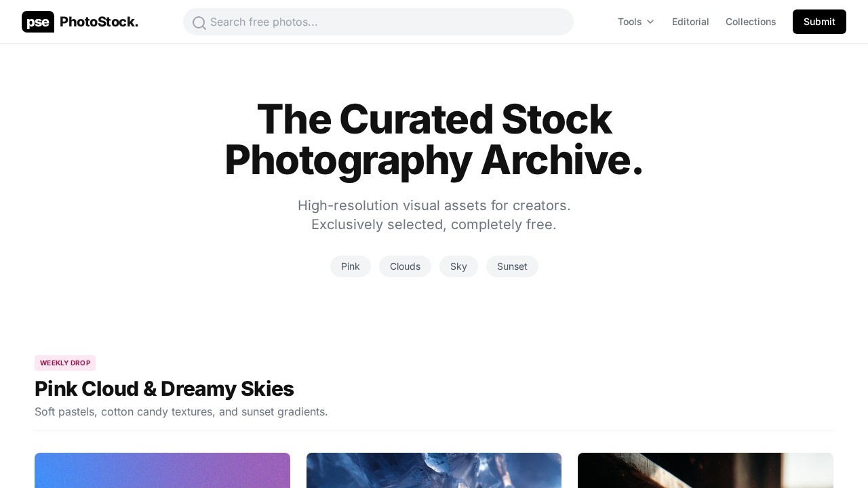Image resolution: width=868 pixels, height=488 pixels.
Task: Select the Clouds tag filter
Action: coord(405,266)
